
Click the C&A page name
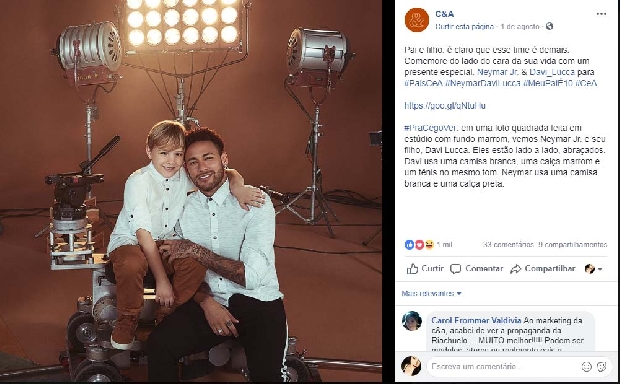point(444,14)
